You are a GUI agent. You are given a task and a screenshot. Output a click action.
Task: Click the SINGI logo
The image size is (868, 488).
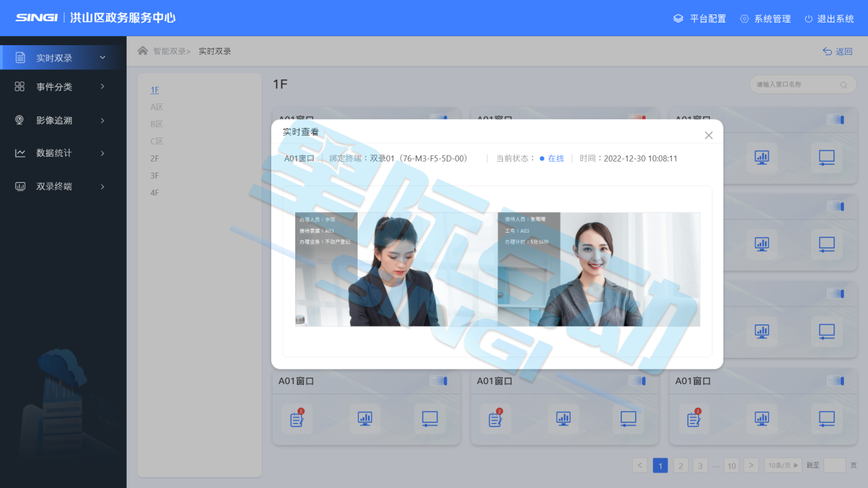[36, 18]
